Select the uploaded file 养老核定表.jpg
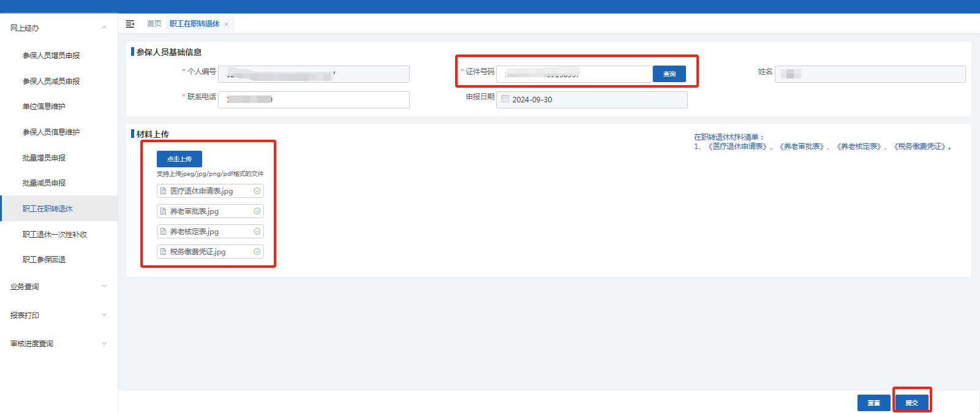 tap(210, 232)
